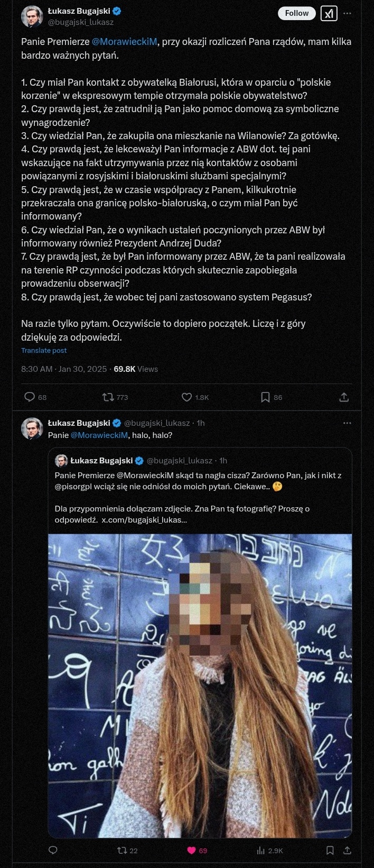This screenshot has width=374, height=868.
Task: Follow Łukasz Bugajski
Action: pos(297,13)
